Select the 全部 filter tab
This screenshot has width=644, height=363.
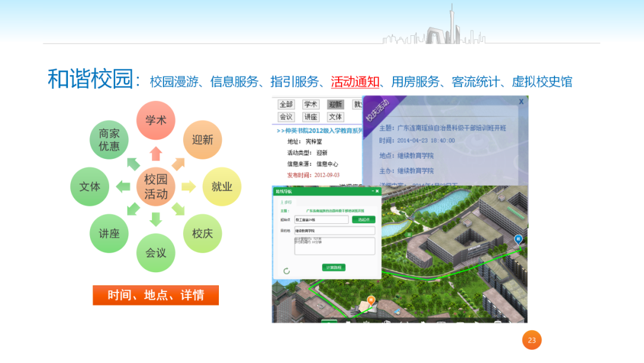pyautogui.click(x=286, y=104)
